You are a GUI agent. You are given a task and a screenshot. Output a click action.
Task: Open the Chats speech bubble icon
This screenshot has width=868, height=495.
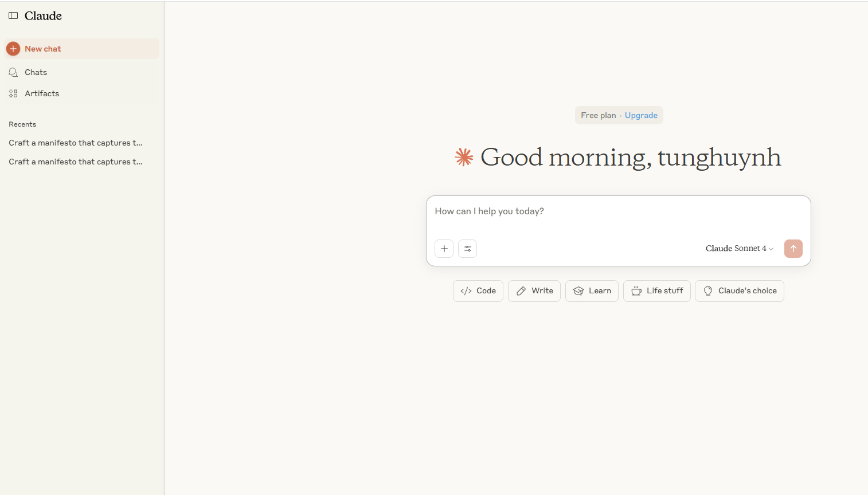[13, 72]
